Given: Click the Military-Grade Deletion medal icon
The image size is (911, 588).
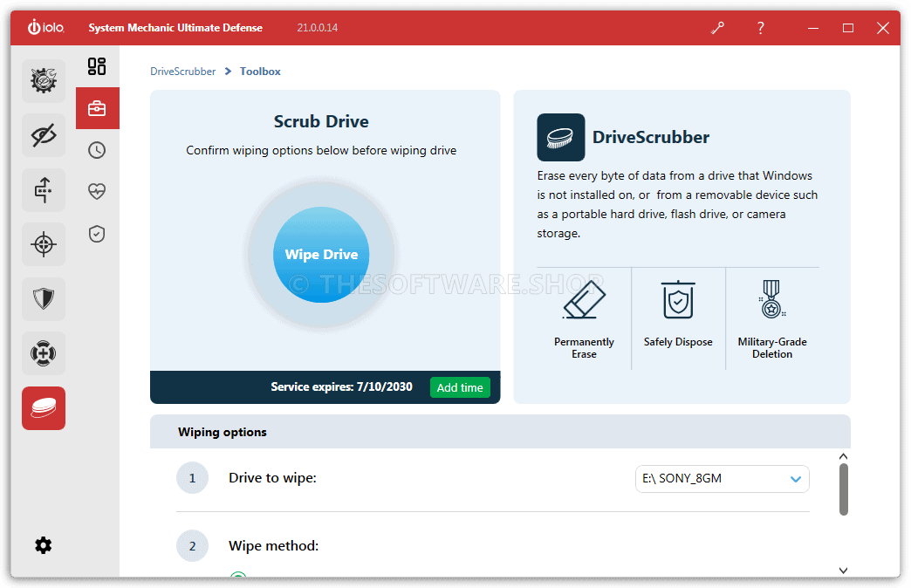Looking at the screenshot, I should click(771, 299).
